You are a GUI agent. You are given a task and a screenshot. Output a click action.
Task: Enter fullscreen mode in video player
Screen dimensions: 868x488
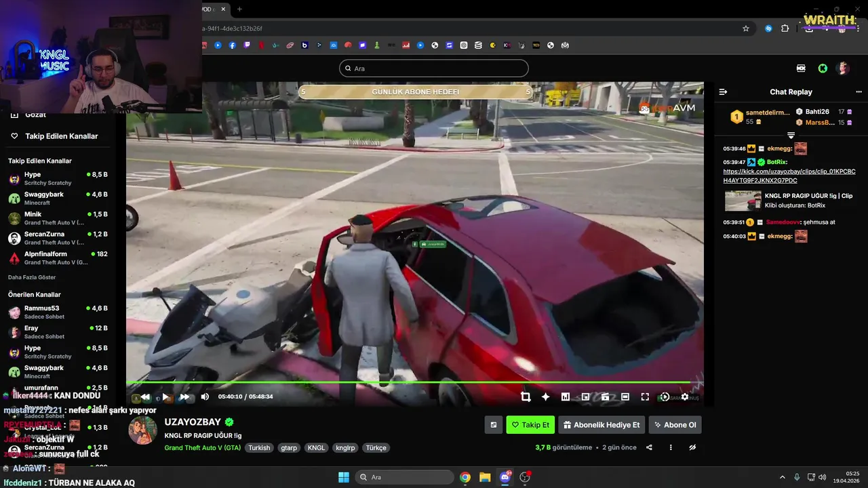click(x=645, y=396)
